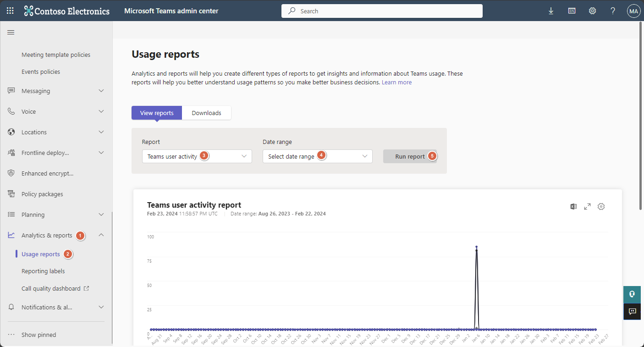The height and width of the screenshot is (347, 644).
Task: Click the Messaging chat icon
Action: pos(11,91)
